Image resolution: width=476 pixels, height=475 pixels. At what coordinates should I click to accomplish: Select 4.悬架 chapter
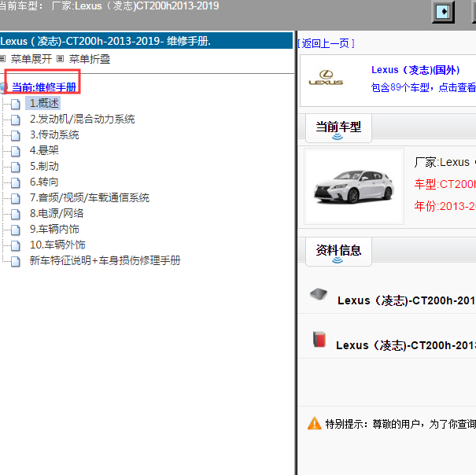pos(44,150)
